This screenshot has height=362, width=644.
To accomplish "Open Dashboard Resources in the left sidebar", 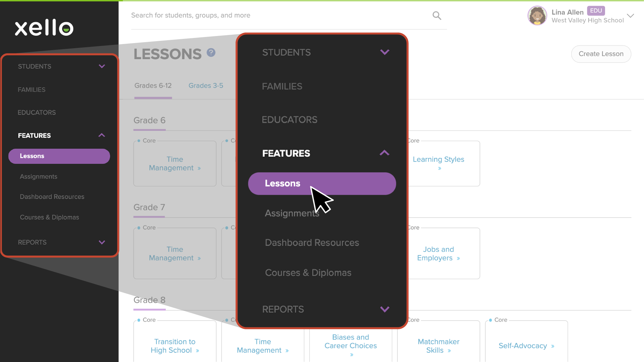I will click(x=52, y=197).
